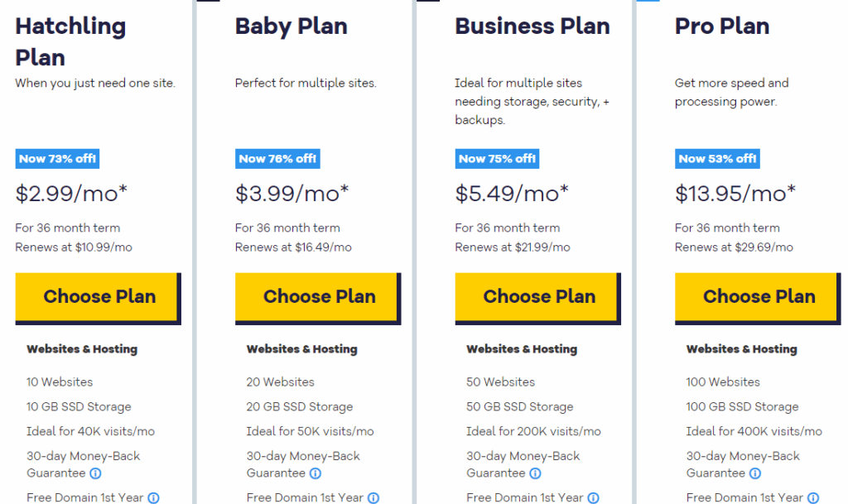The image size is (848, 504).
Task: Click the "Now 53% off!" discount badge
Action: [717, 159]
